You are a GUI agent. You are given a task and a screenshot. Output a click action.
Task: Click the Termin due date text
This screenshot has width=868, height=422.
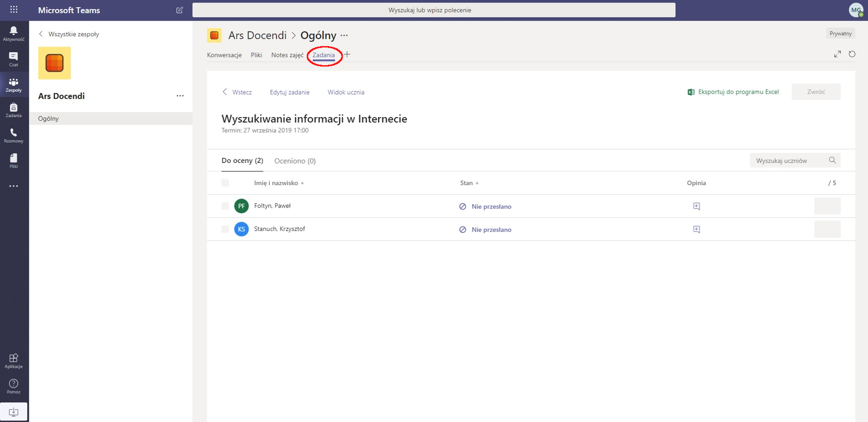(x=265, y=130)
